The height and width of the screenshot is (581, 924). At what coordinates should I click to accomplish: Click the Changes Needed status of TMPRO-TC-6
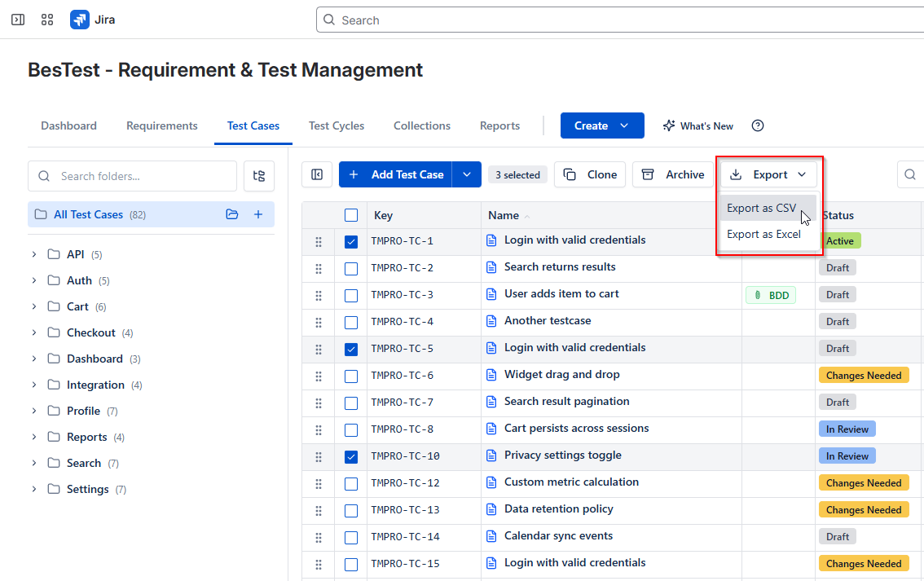pos(864,376)
